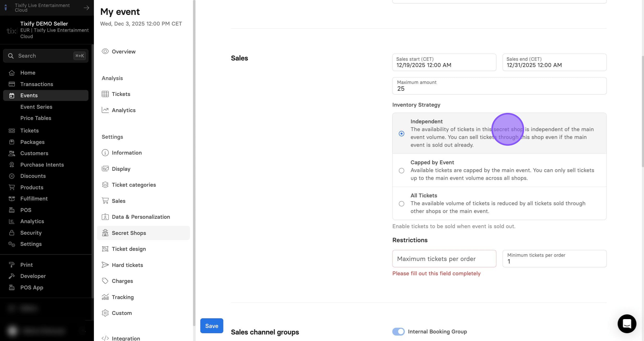Open the Sales end date picker
The height and width of the screenshot is (341, 644).
click(554, 62)
